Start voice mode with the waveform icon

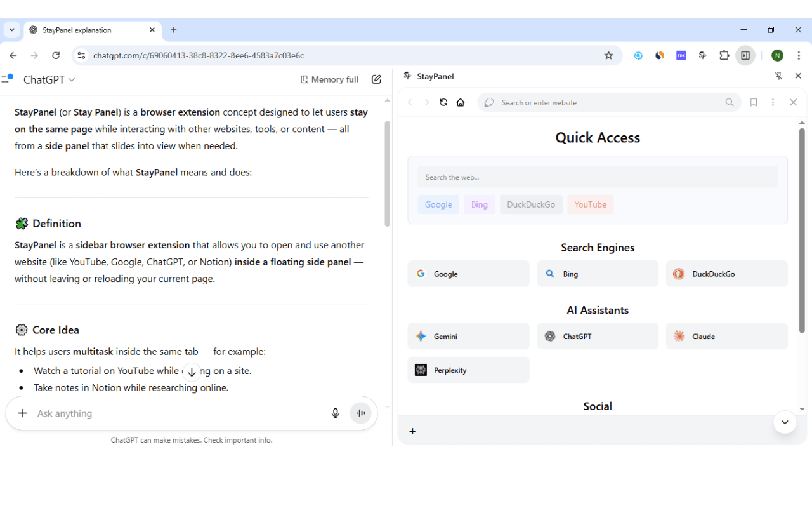click(x=360, y=413)
